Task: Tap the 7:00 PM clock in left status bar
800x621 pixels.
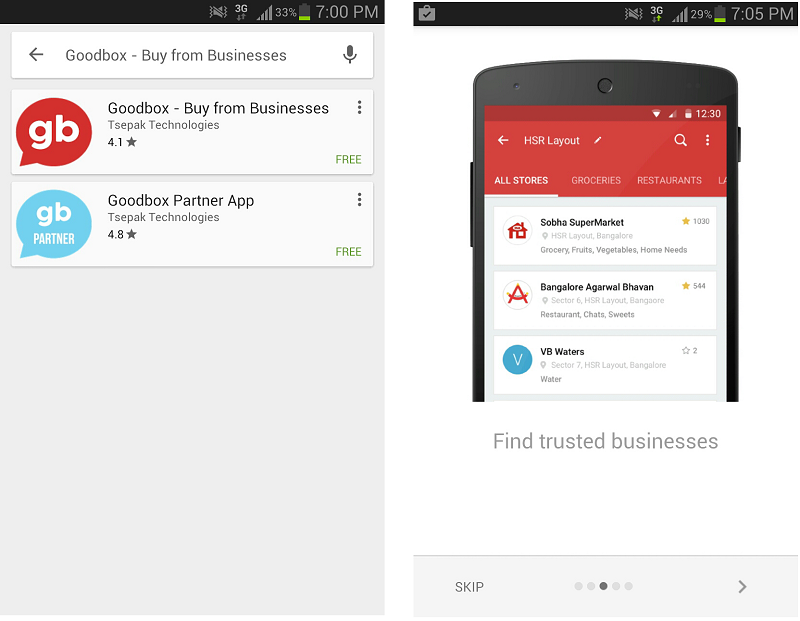Action: pos(346,12)
